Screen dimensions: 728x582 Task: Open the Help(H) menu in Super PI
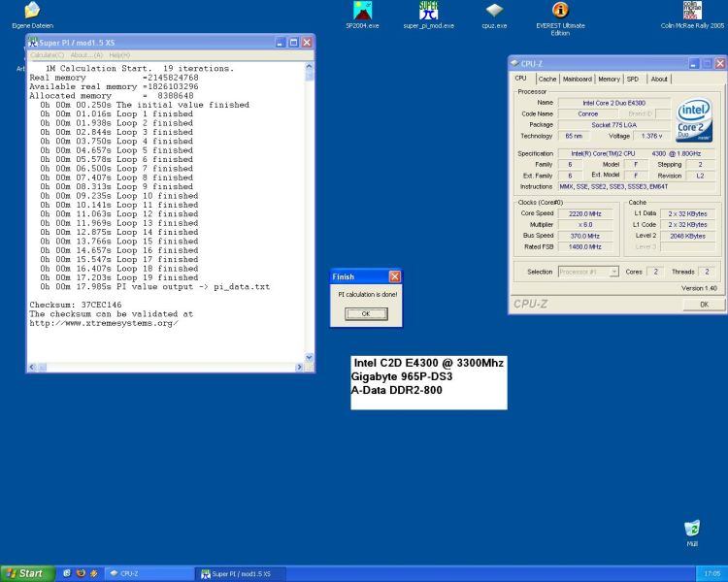coord(119,55)
